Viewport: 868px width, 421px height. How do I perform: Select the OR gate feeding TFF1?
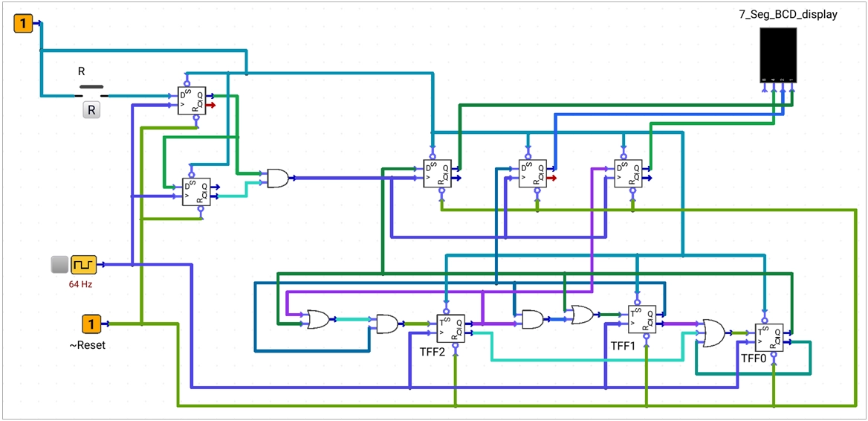(x=582, y=315)
